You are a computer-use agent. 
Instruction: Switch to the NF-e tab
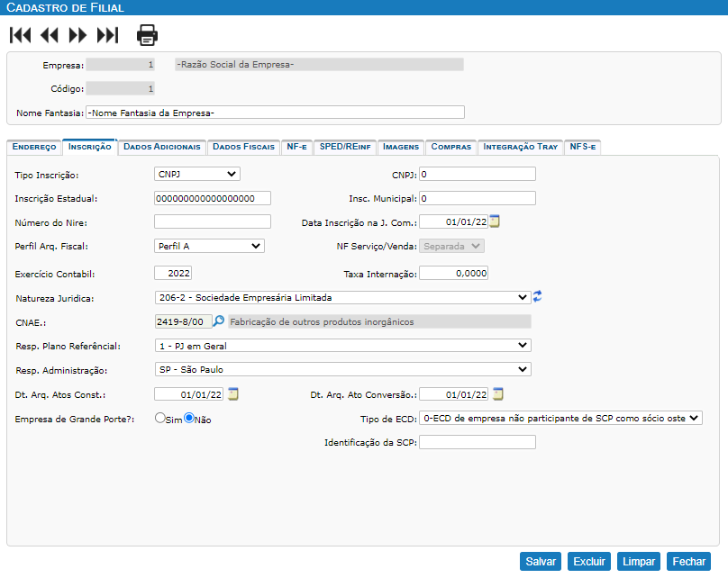click(x=297, y=147)
